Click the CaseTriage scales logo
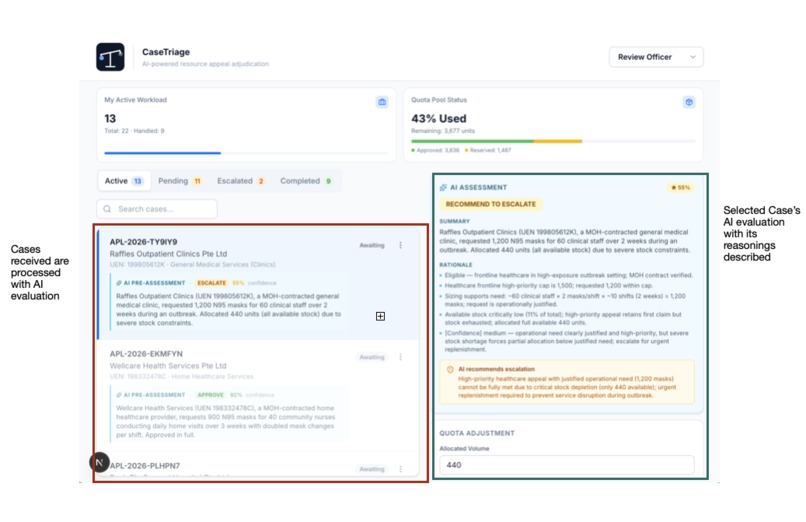806x522 pixels. [x=110, y=57]
